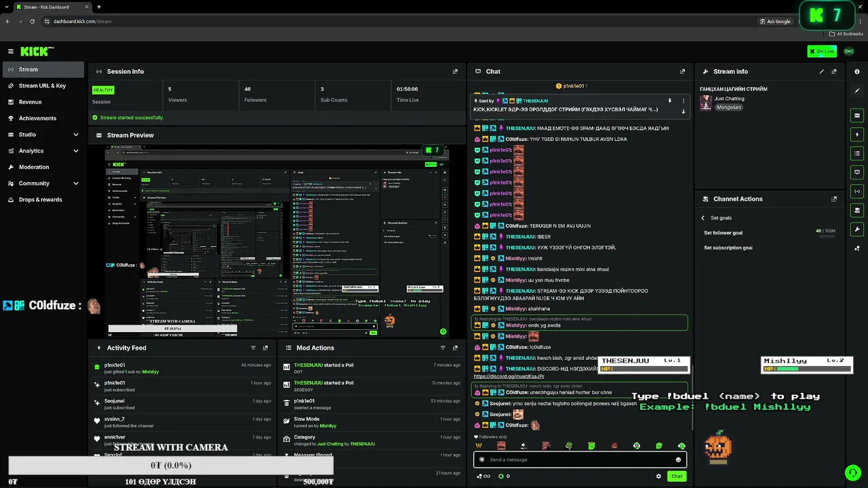The image size is (868, 488).
Task: Click the browser address bar
Action: [x=400, y=21]
